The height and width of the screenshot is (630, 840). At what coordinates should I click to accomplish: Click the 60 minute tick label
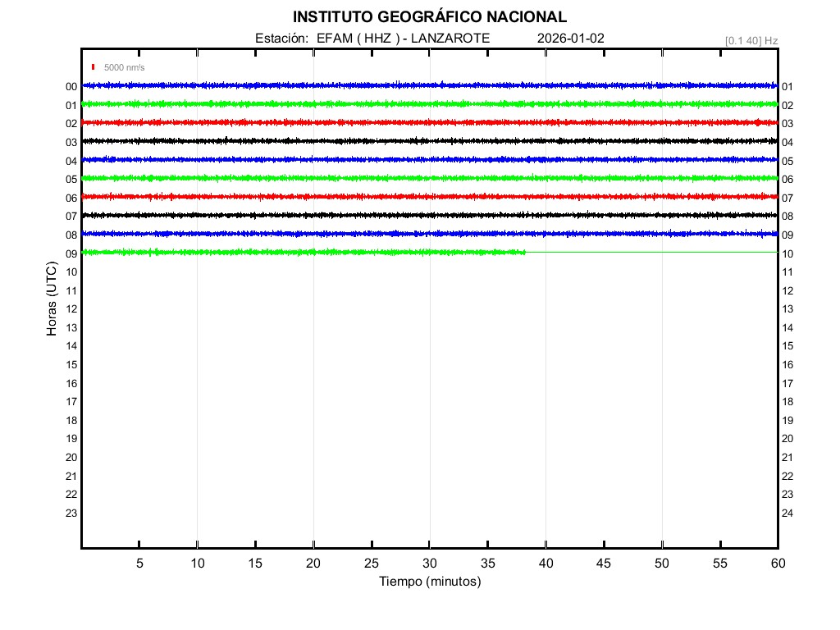(x=777, y=564)
